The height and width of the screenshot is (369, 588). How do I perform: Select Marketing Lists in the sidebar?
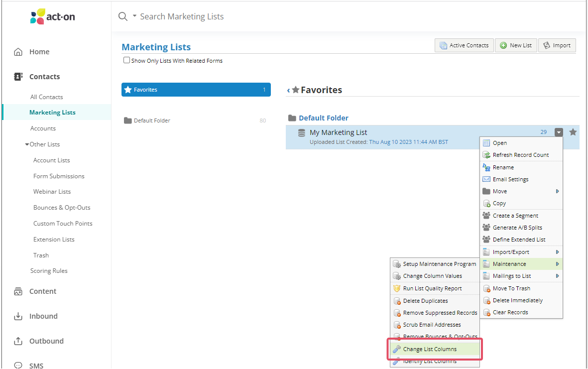[x=52, y=113]
